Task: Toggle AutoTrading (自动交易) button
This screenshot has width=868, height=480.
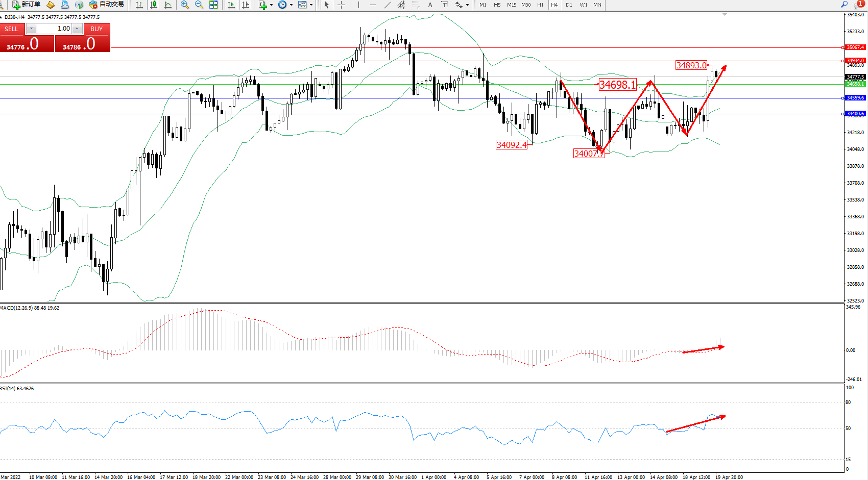Action: [106, 5]
